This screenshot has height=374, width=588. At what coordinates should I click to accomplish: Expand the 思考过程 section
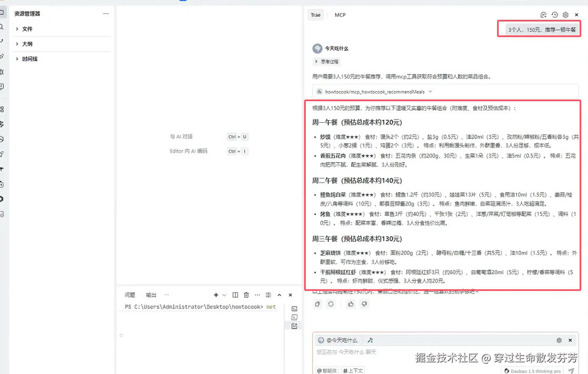[x=326, y=62]
